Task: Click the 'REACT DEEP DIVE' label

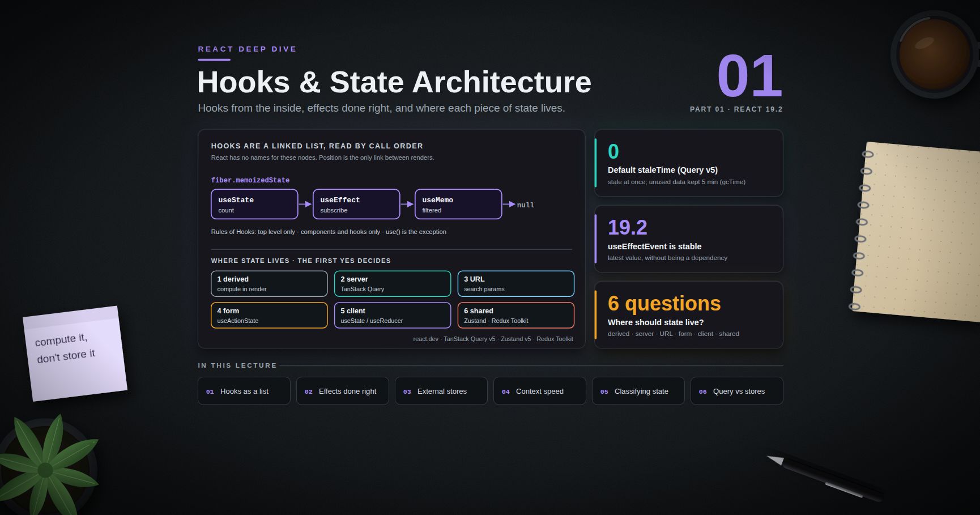Action: click(247, 49)
